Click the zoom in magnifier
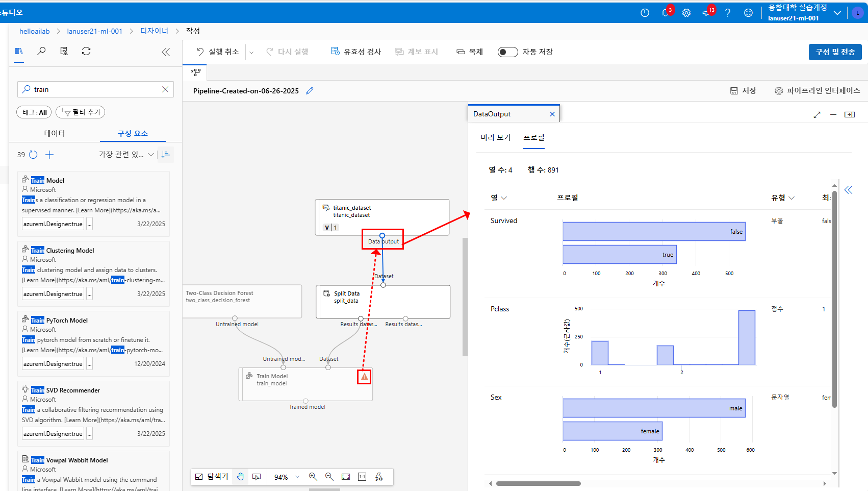Screen dimensions: 868x491 coord(313,477)
